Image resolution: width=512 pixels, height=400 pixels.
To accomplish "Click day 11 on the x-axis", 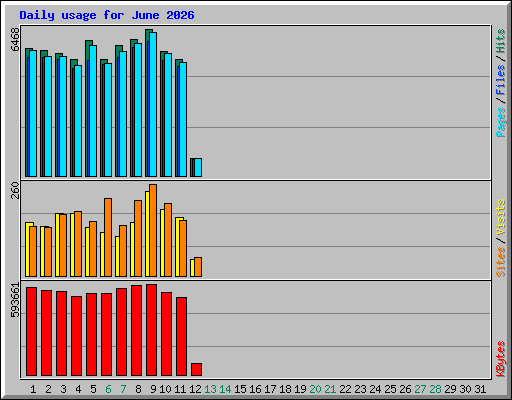I will pos(180,389).
